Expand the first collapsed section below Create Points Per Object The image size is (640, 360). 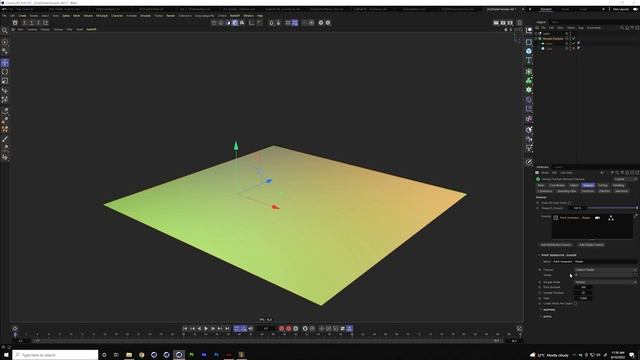(x=541, y=310)
